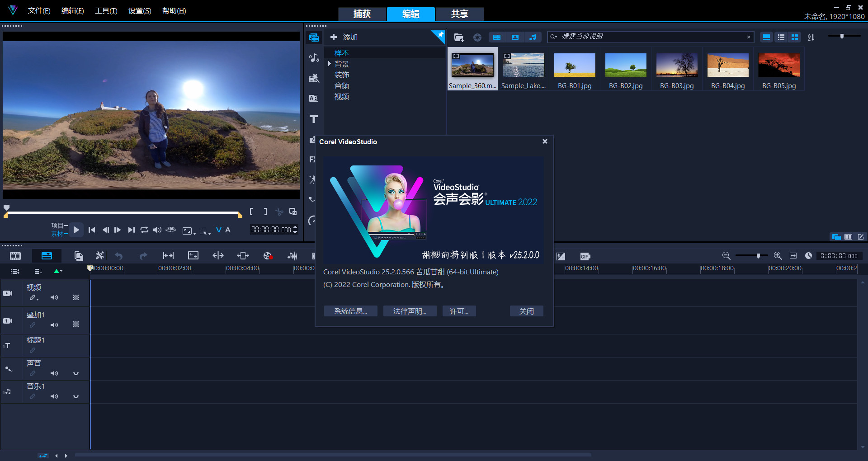Click the 法律声明... button
Screen dimensions: 868x461
tap(410, 311)
